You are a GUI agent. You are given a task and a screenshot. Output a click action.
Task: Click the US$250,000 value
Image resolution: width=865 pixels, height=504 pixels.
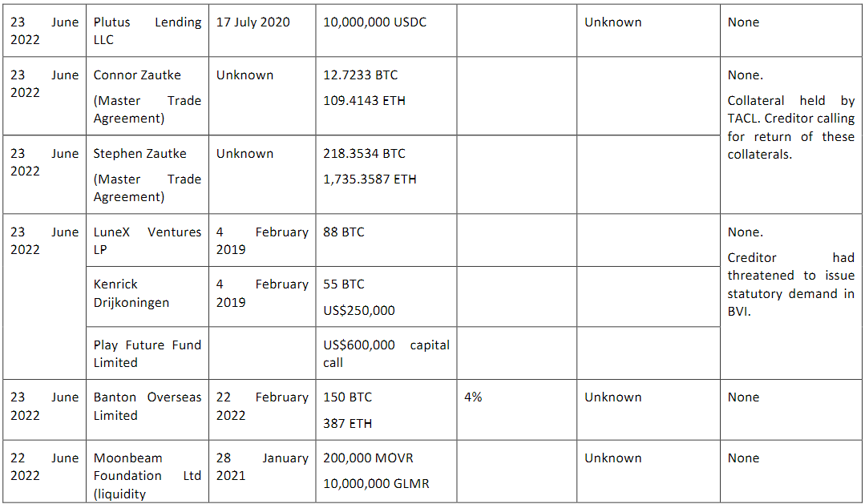tap(359, 310)
